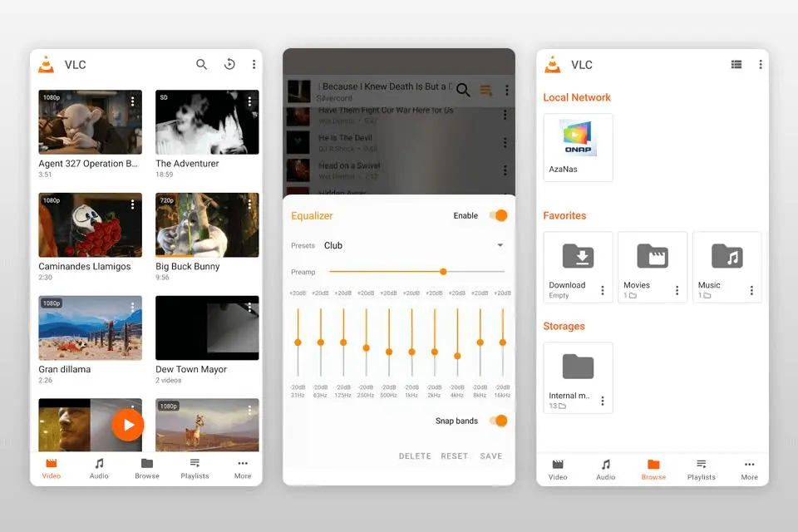The image size is (798, 532).
Task: Click the Storages section heading
Action: [x=564, y=326]
